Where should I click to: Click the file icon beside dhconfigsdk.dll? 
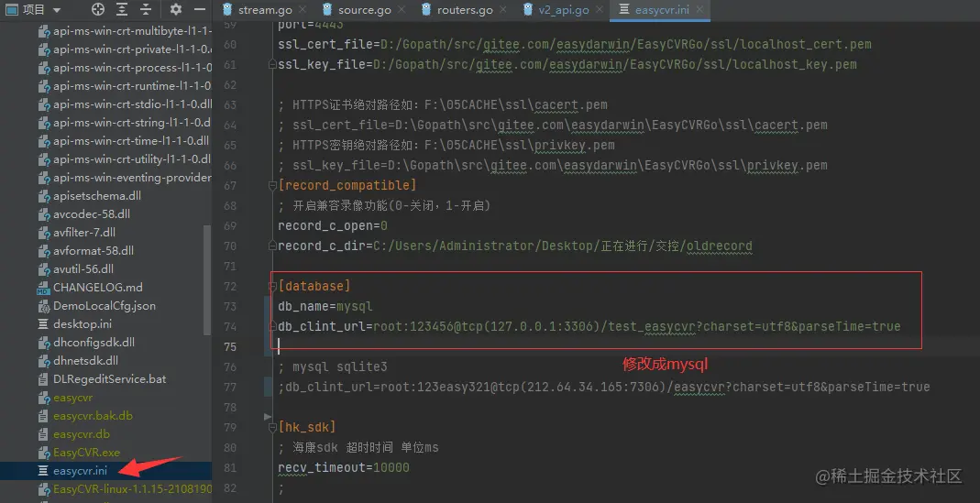43,343
